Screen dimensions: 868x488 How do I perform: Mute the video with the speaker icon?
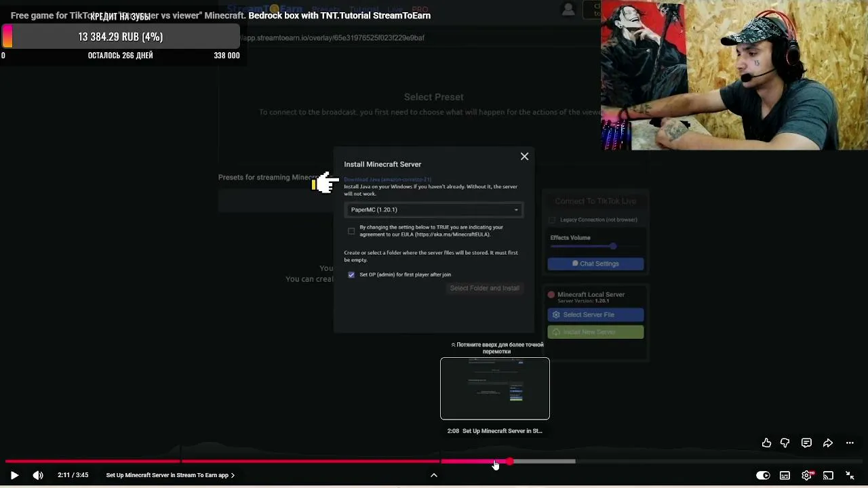(38, 475)
